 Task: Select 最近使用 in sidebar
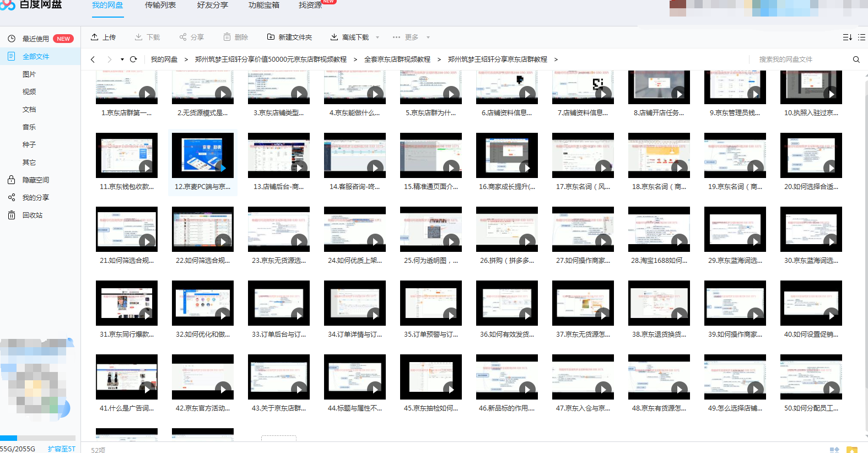click(x=40, y=39)
